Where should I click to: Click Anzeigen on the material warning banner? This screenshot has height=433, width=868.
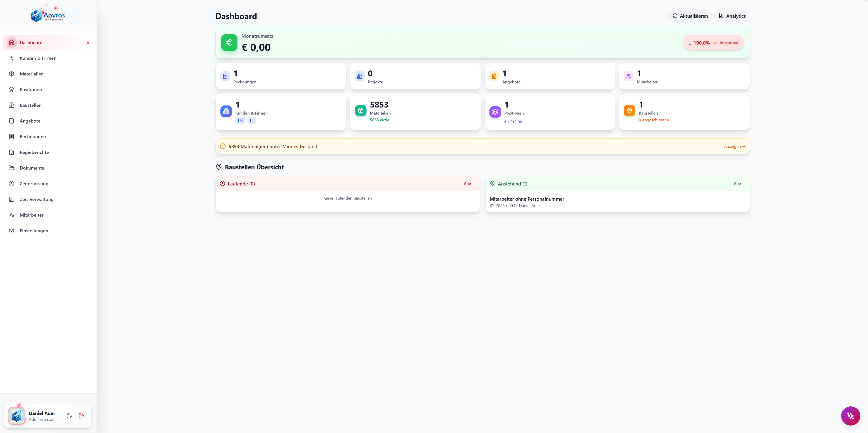(735, 146)
